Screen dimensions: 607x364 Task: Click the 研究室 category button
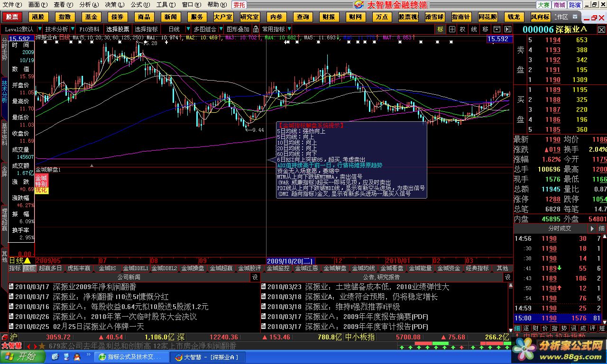[x=250, y=17]
